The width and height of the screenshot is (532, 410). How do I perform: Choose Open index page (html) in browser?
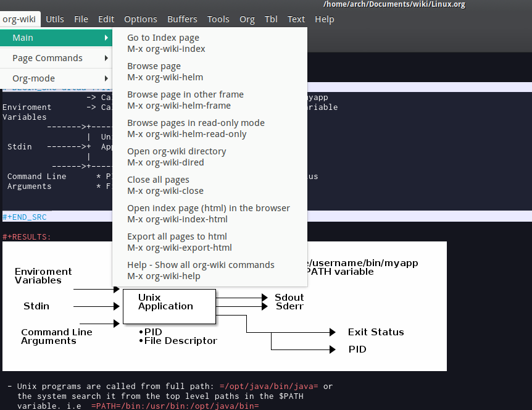coord(210,214)
